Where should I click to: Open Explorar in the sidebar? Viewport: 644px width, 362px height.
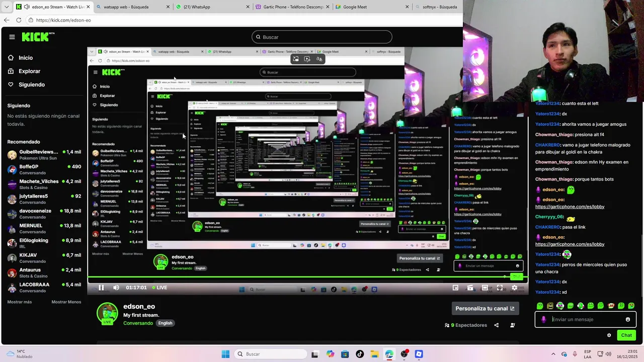(x=24, y=71)
